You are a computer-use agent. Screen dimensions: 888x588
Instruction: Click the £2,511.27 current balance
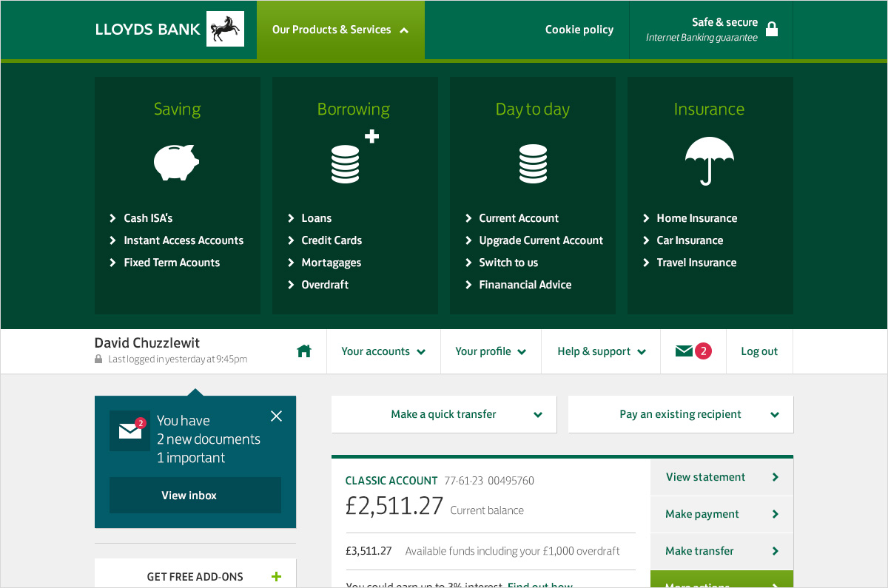click(x=394, y=506)
